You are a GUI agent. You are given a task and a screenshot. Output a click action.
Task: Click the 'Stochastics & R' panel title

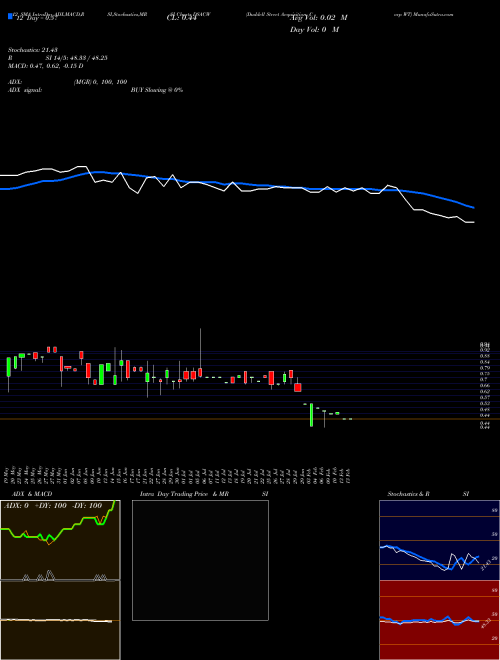(x=408, y=494)
